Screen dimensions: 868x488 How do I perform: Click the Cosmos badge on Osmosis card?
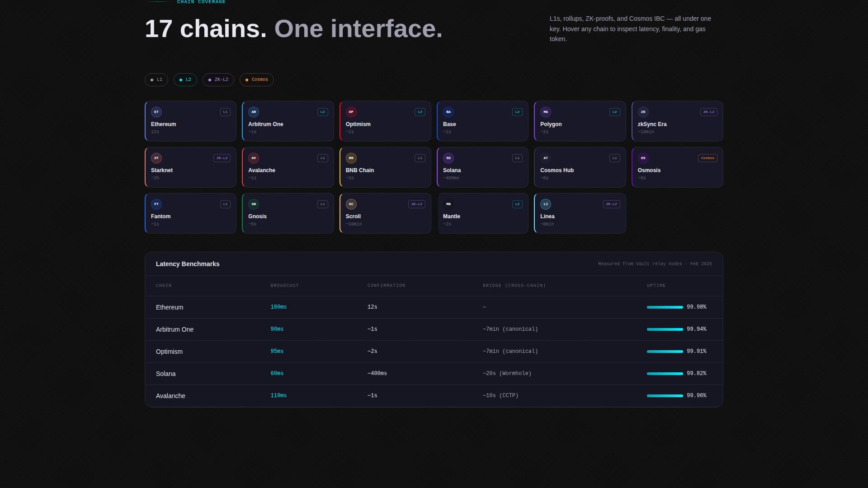[708, 158]
